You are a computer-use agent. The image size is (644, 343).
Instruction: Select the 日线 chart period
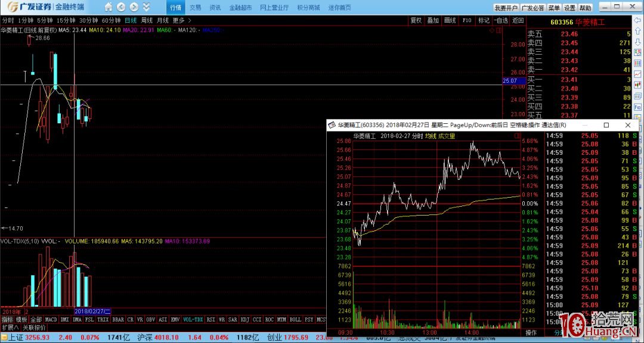131,20
